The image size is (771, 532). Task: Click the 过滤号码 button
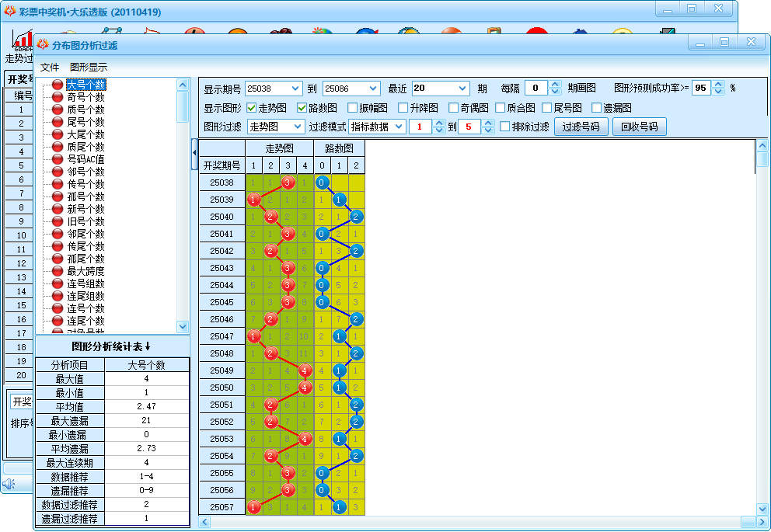581,127
